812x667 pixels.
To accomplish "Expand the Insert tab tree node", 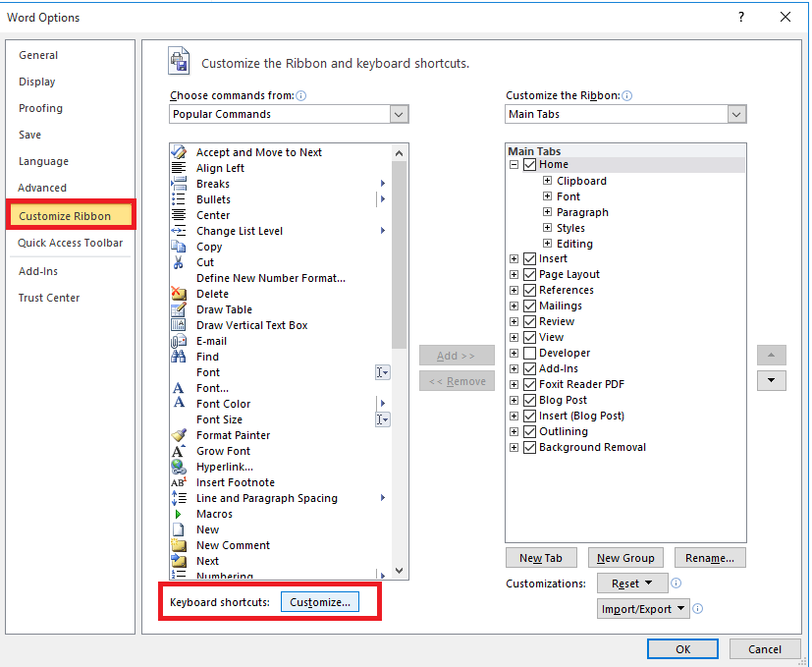I will 514,258.
